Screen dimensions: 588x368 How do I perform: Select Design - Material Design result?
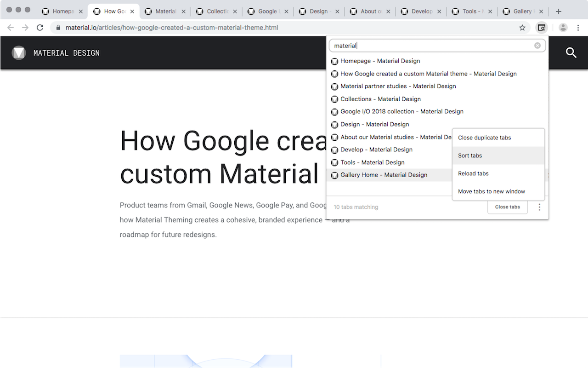pos(437,124)
